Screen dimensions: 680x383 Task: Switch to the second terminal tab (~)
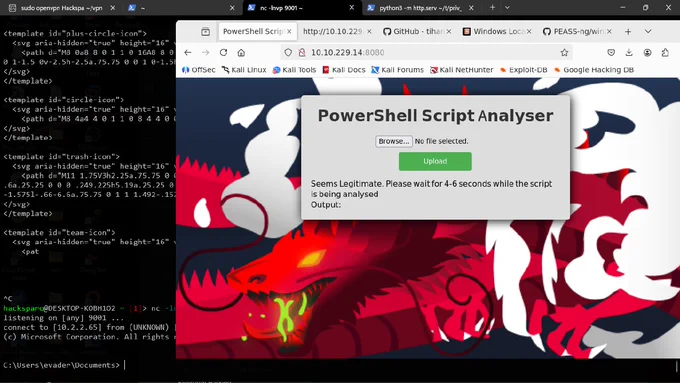pyautogui.click(x=180, y=8)
